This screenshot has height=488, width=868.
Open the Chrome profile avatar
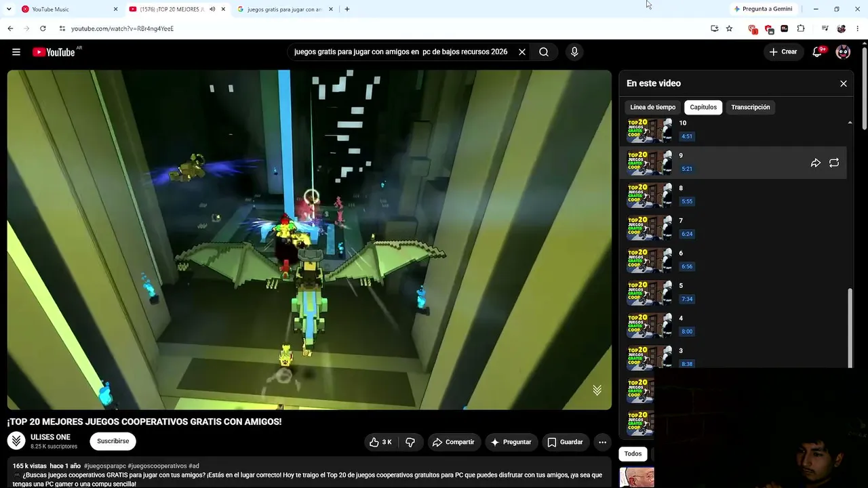tap(842, 28)
